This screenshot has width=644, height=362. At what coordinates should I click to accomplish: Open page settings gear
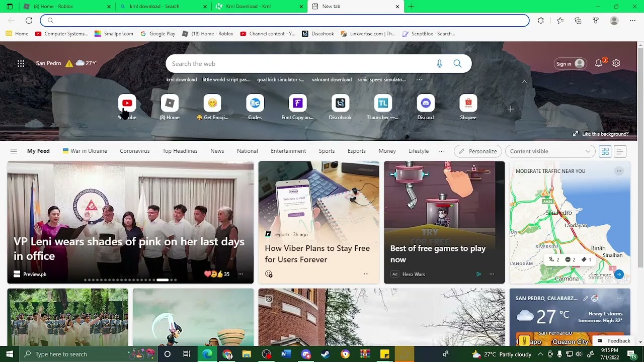616,63
